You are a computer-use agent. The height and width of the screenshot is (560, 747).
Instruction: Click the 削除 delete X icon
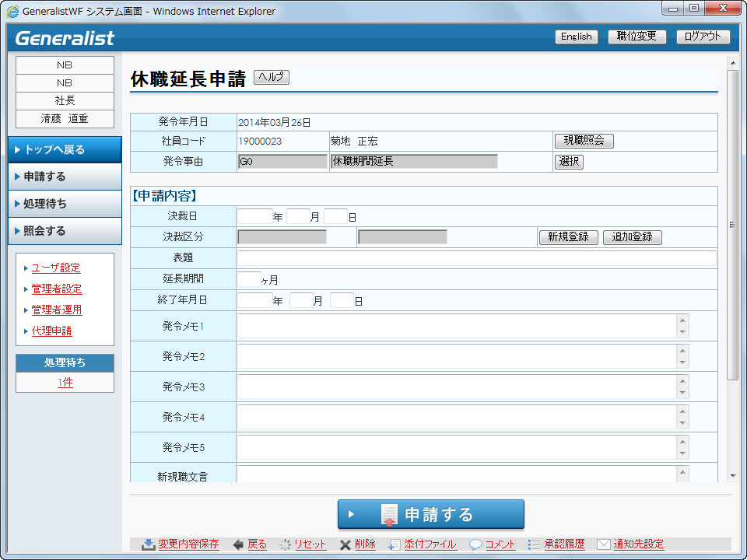coord(345,544)
